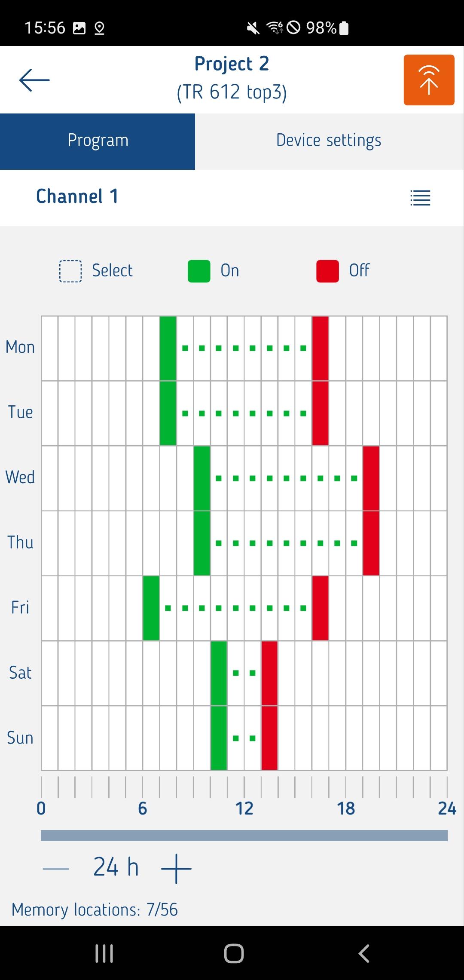Tap Wednesday's red Off switching block
This screenshot has height=980, width=464.
click(371, 478)
